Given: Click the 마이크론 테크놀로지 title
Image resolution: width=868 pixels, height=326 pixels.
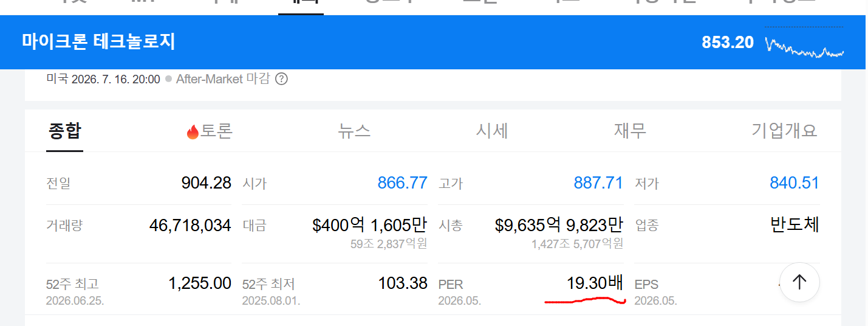Looking at the screenshot, I should point(98,42).
